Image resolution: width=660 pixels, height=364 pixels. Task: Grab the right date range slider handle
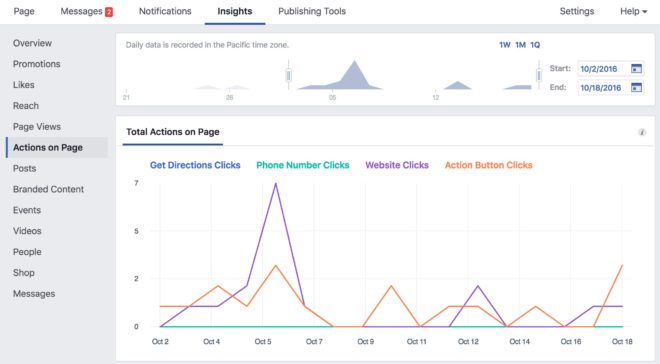539,75
